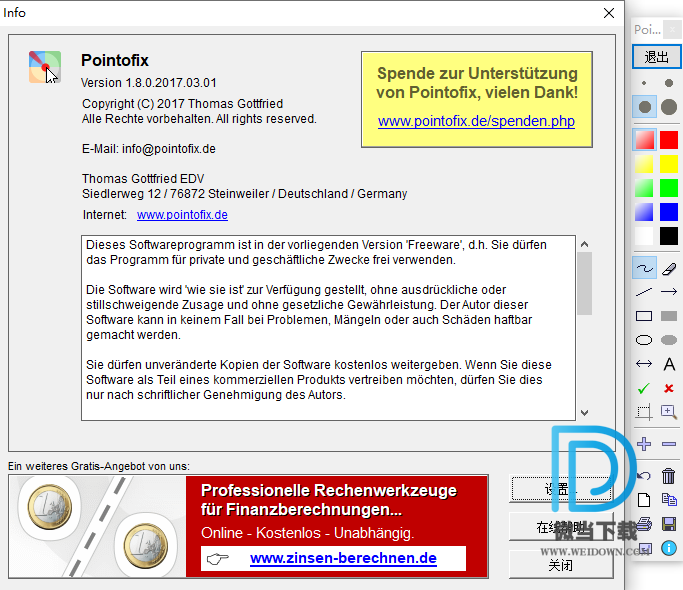This screenshot has width=683, height=590.
Task: Select the arrow line tool
Action: [x=669, y=292]
